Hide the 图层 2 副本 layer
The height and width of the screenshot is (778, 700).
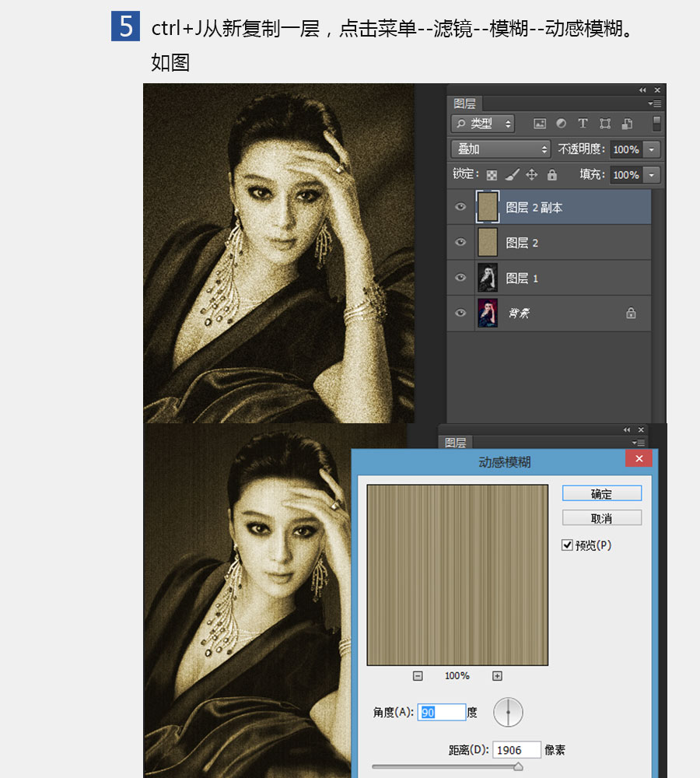(460, 206)
